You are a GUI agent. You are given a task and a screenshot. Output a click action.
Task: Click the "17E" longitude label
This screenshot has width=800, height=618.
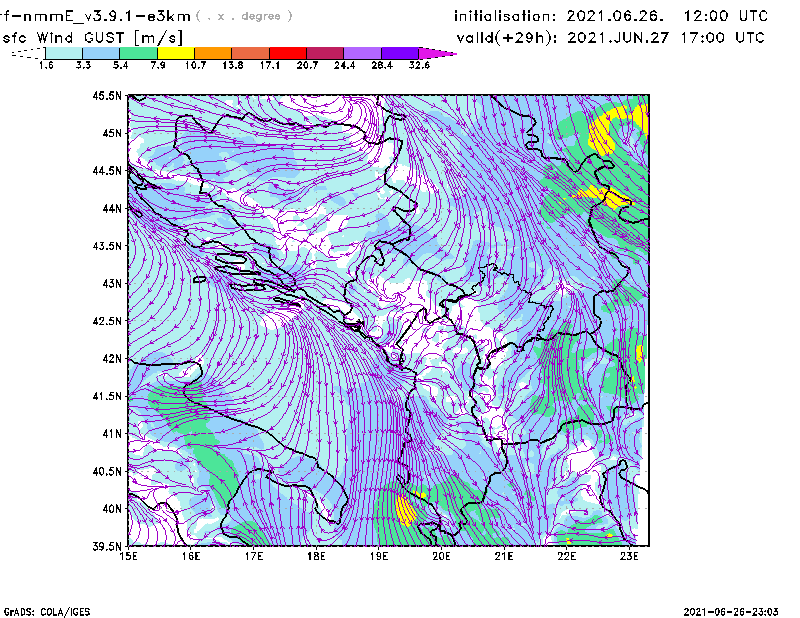click(254, 556)
